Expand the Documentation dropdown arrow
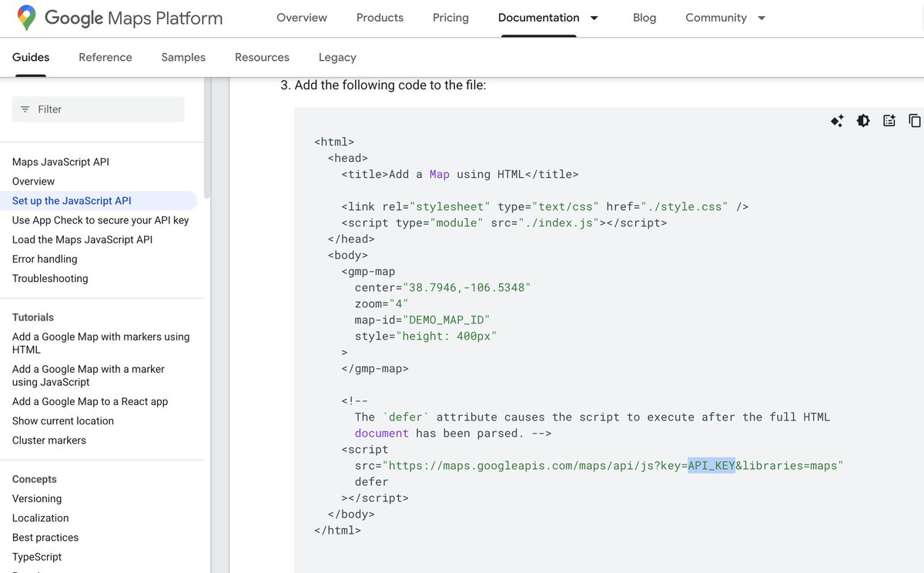924x573 pixels. 594,18
